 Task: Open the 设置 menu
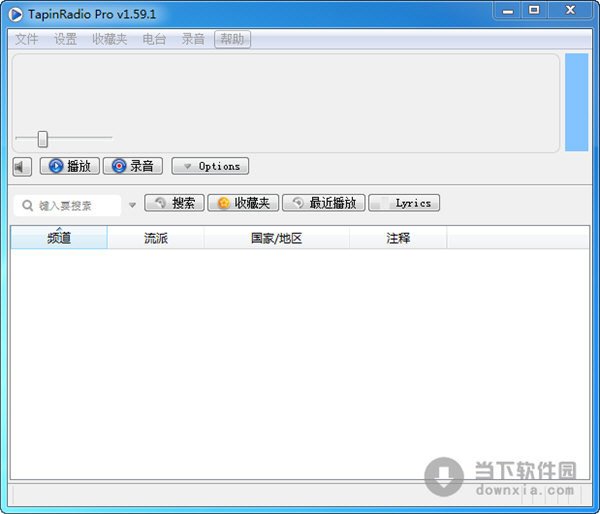(x=65, y=39)
